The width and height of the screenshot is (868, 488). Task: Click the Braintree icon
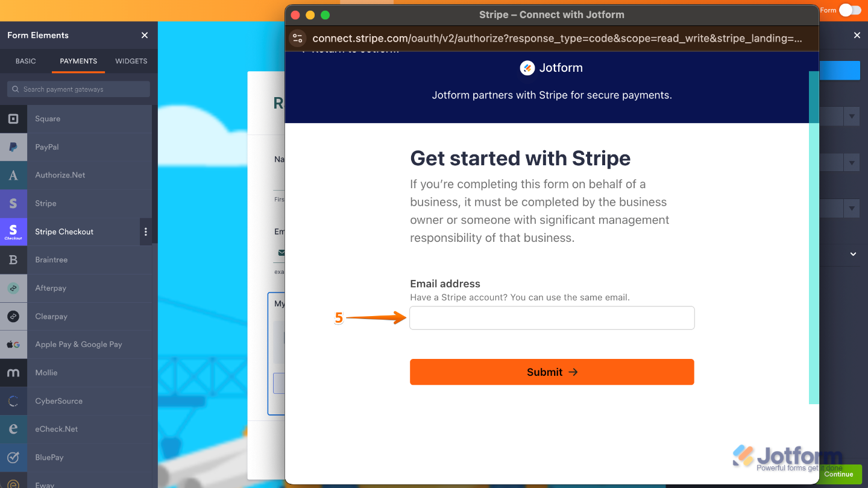[13, 260]
